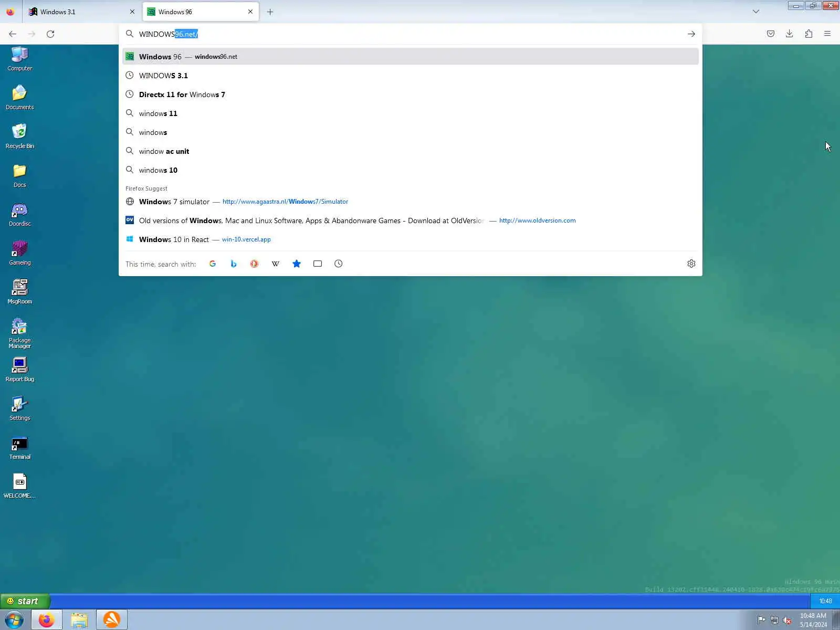The width and height of the screenshot is (840, 630).
Task: Open the Action Center flag icon
Action: pyautogui.click(x=761, y=620)
